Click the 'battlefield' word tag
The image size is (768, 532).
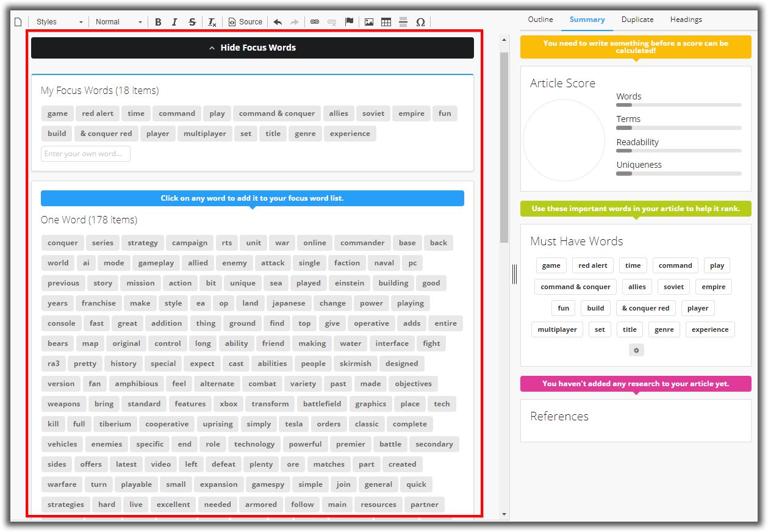[x=322, y=404]
